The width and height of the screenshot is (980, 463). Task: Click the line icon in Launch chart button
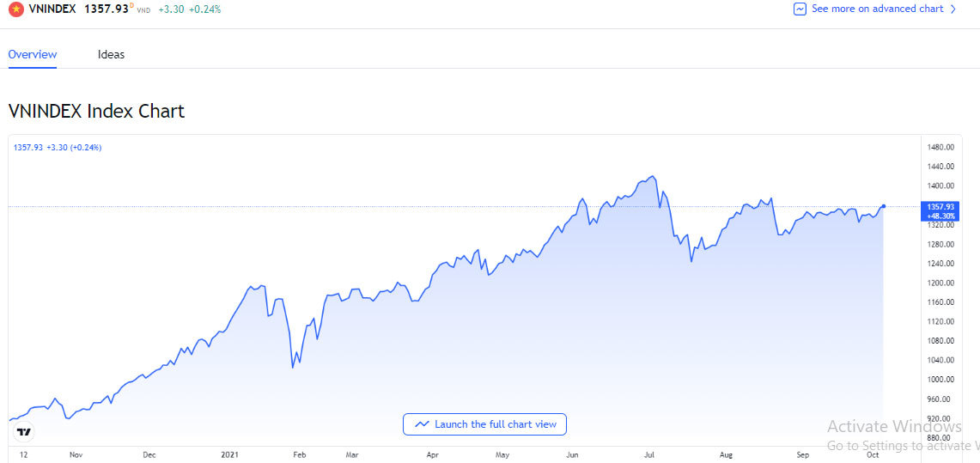pyautogui.click(x=422, y=424)
